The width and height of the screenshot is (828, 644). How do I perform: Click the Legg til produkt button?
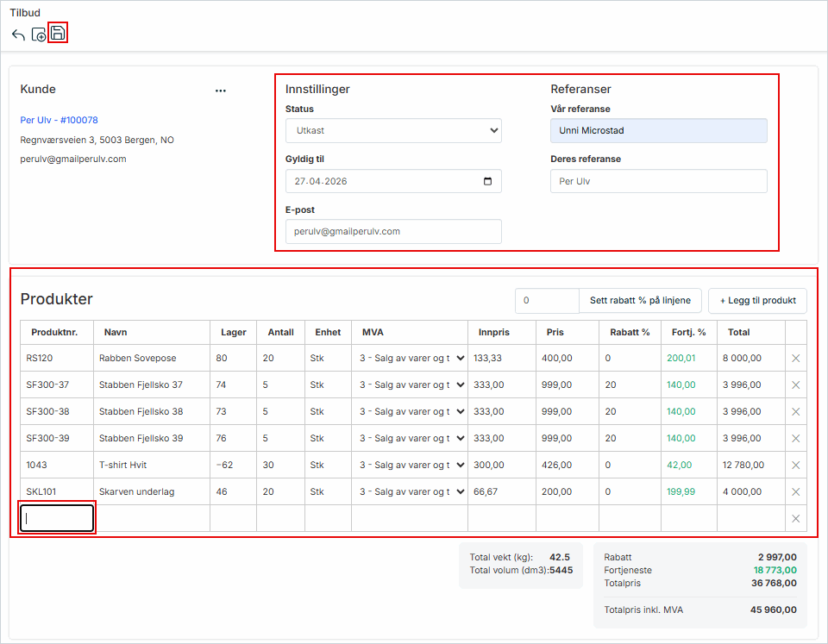757,301
